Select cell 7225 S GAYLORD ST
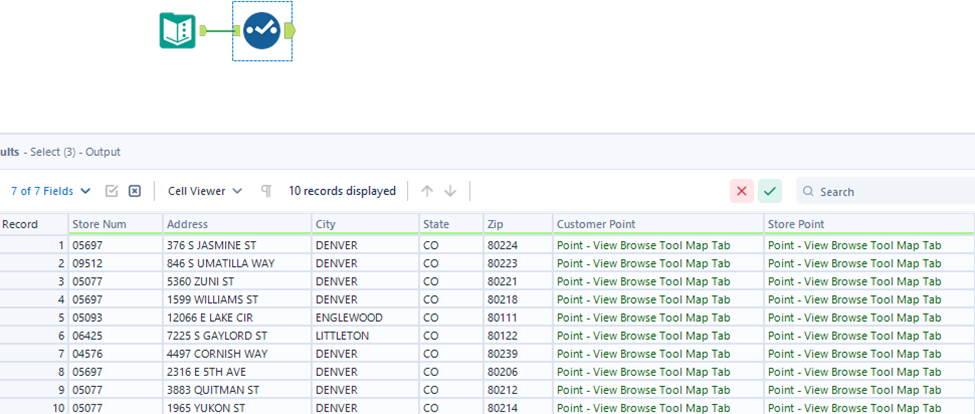The height and width of the screenshot is (414, 975). pos(238,336)
